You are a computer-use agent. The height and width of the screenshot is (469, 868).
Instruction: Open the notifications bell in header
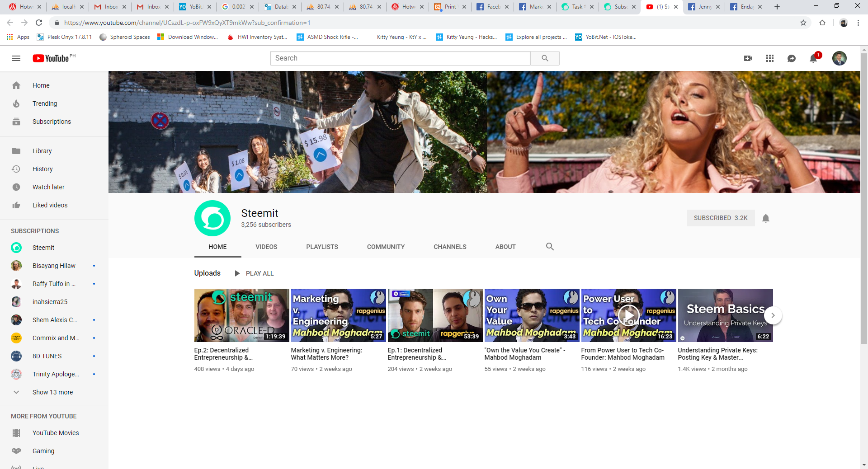click(814, 58)
